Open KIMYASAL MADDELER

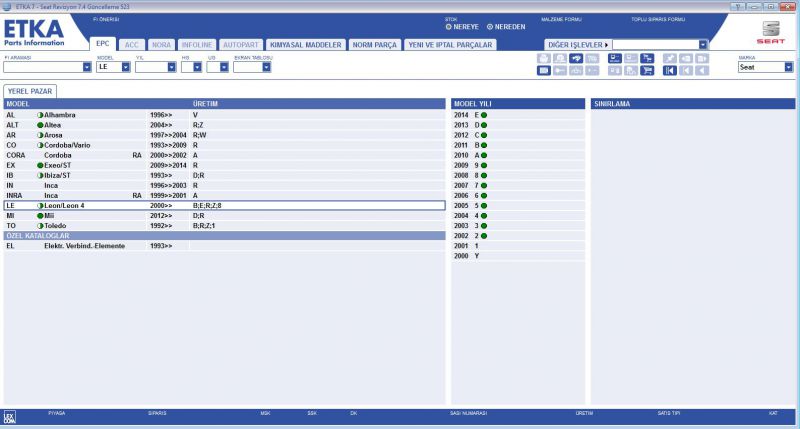tap(306, 45)
